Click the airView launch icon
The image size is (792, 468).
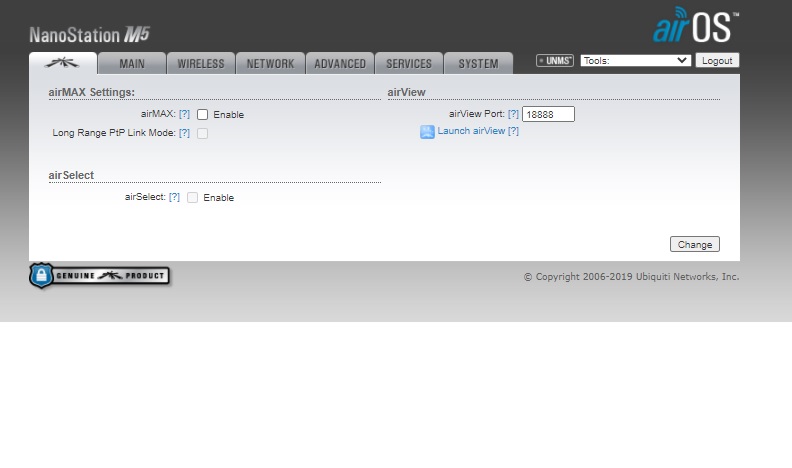pyautogui.click(x=427, y=132)
